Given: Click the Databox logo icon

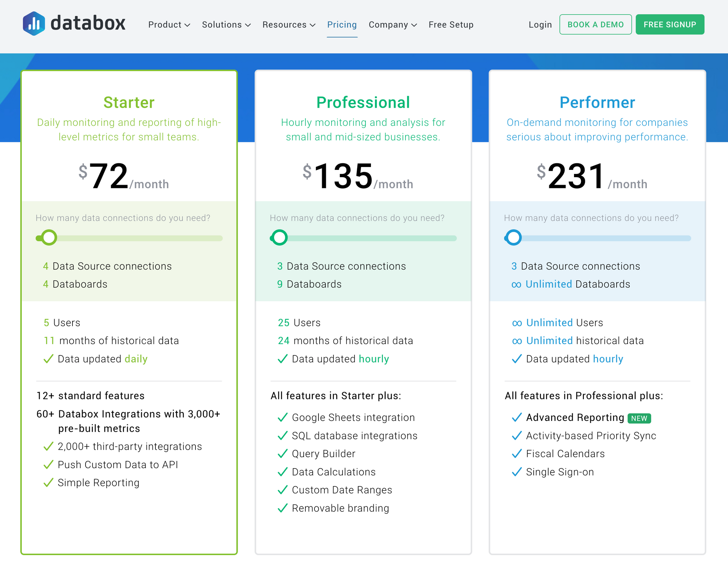Looking at the screenshot, I should (x=34, y=24).
